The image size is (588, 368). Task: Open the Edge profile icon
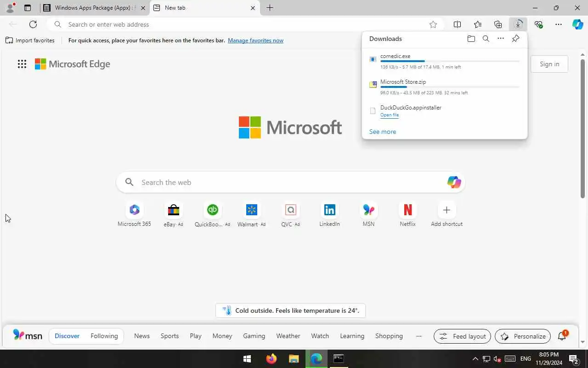(x=10, y=8)
